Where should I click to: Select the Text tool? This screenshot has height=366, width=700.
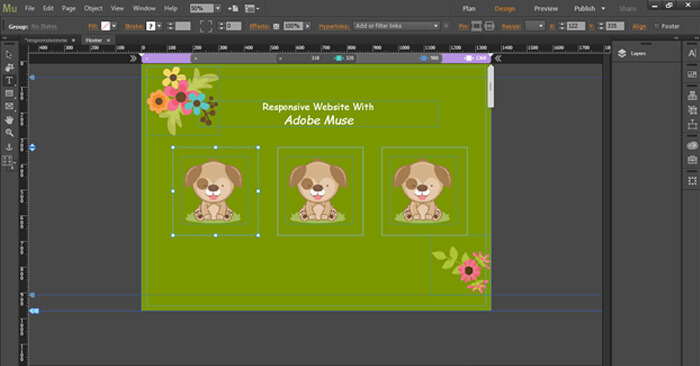pyautogui.click(x=9, y=80)
